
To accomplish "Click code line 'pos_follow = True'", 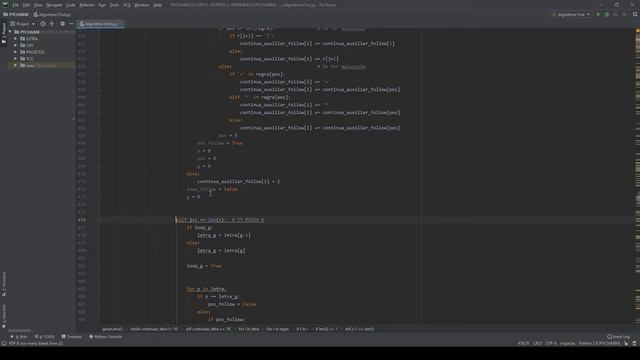I will 220,143.
